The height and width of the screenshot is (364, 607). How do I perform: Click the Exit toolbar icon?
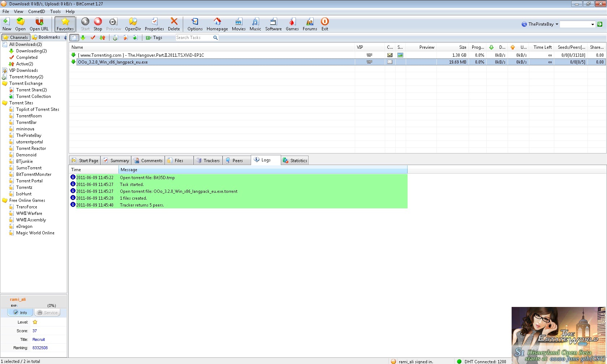pos(325,24)
